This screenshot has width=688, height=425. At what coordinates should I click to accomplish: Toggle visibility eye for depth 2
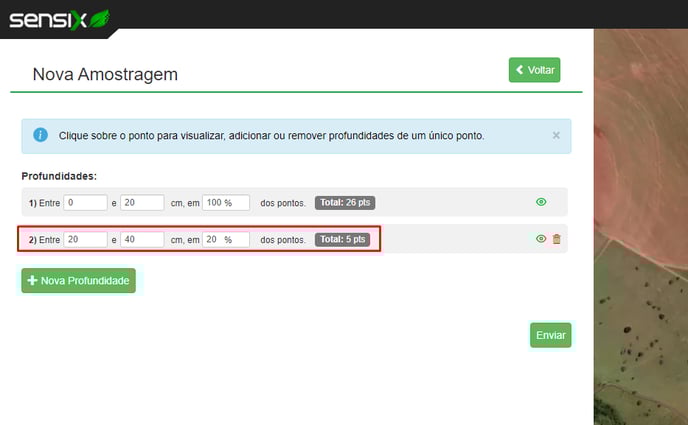(x=541, y=239)
